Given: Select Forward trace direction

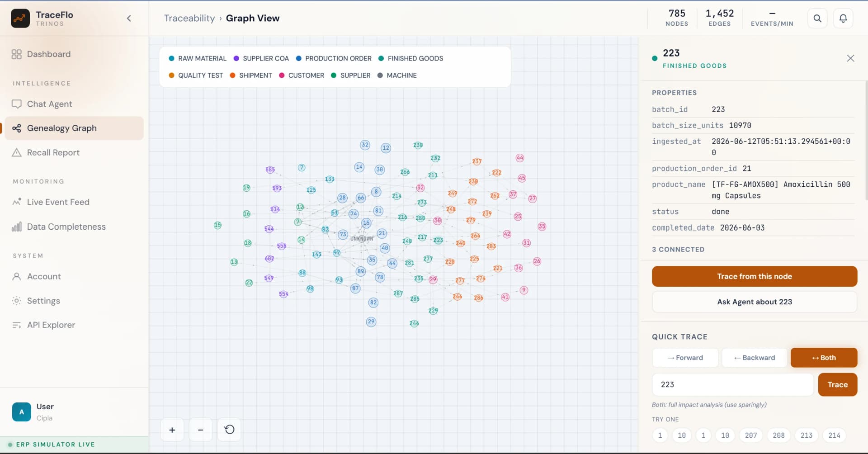Looking at the screenshot, I should click(x=685, y=358).
